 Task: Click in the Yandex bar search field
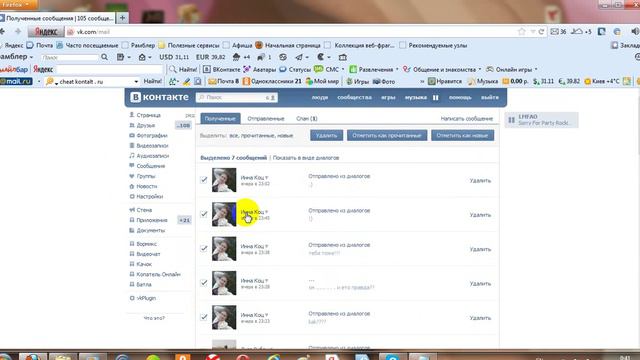pos(109,69)
